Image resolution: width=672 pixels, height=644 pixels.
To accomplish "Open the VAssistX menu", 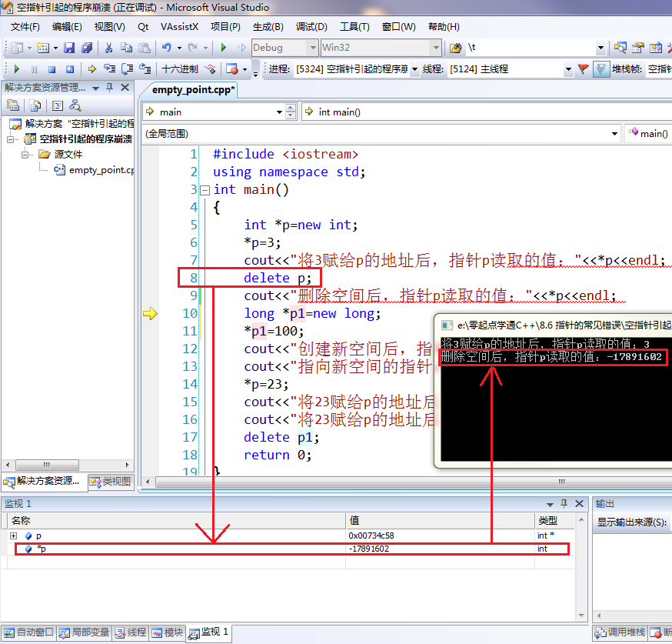I will point(180,27).
